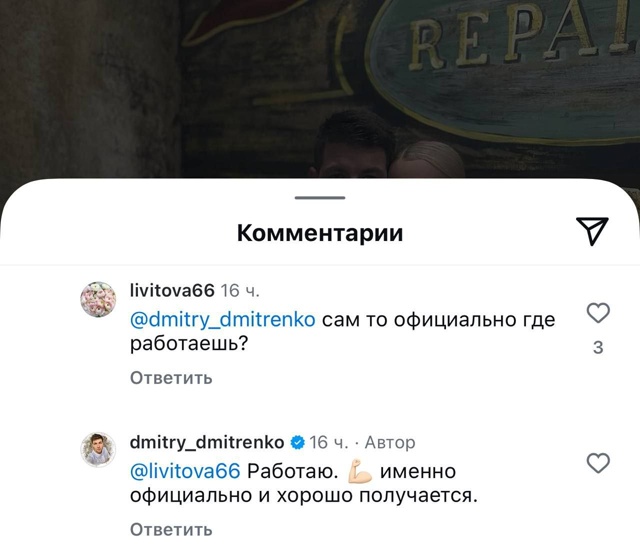Viewport: 640px width, 547px height.
Task: Tap the paper-plane share icon
Action: (x=592, y=231)
